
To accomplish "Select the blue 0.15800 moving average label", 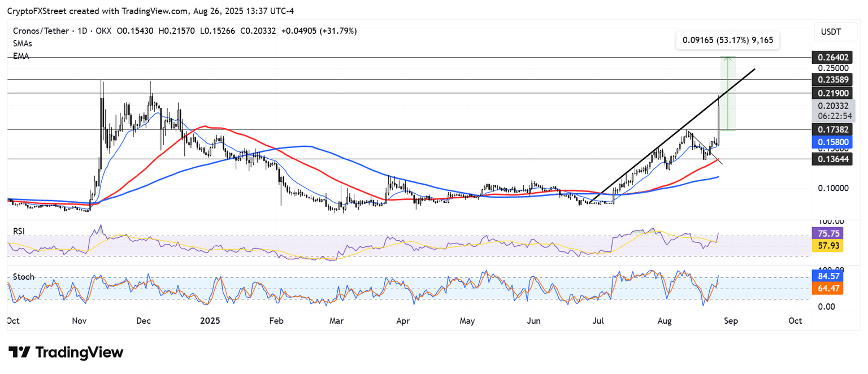I will point(829,141).
